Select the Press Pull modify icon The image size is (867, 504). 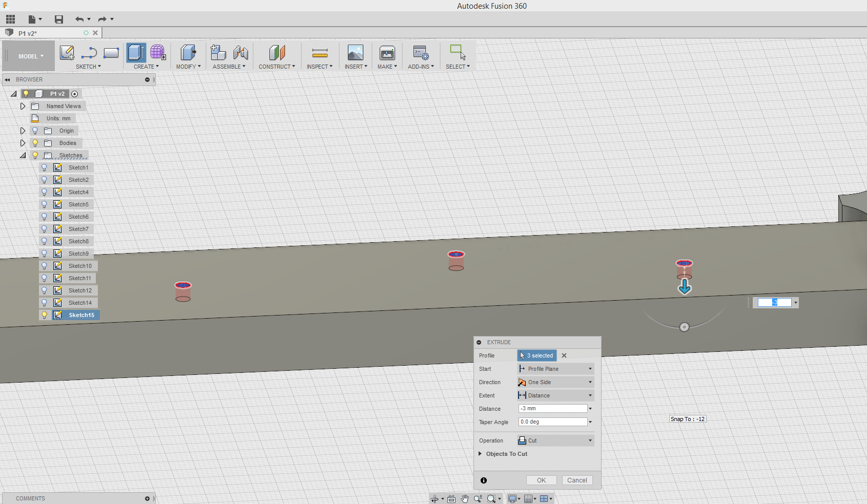pyautogui.click(x=188, y=53)
